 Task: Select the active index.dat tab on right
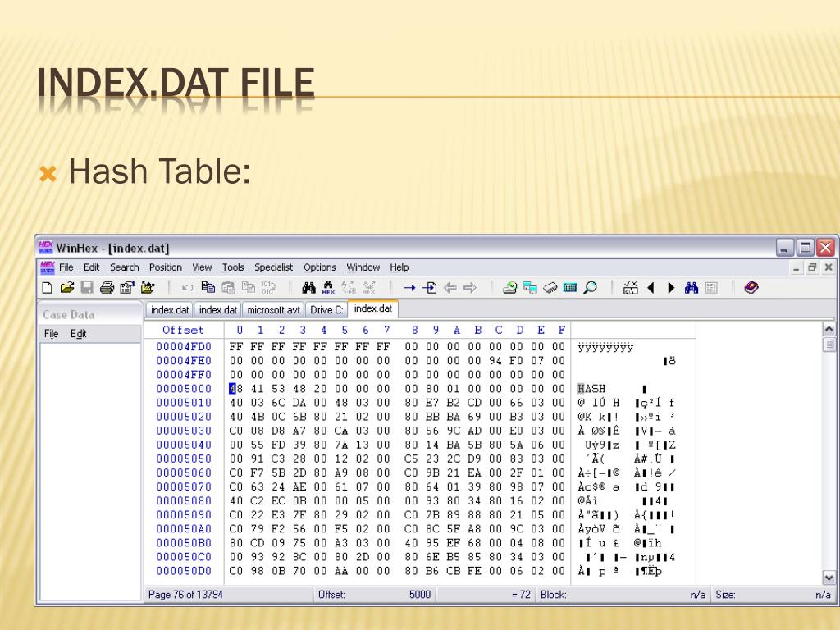pyautogui.click(x=373, y=308)
